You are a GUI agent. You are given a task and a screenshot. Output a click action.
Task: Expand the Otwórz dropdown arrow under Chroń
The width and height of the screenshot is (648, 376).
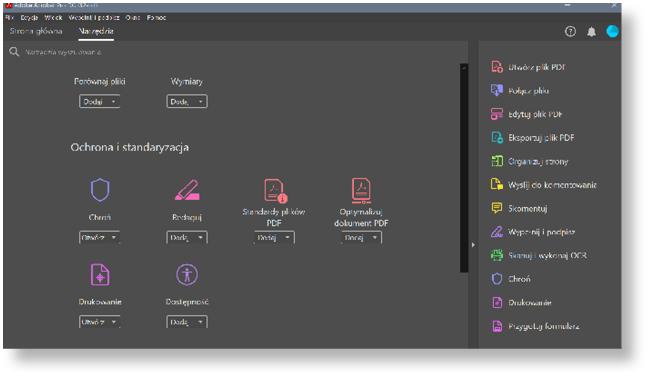coord(114,238)
